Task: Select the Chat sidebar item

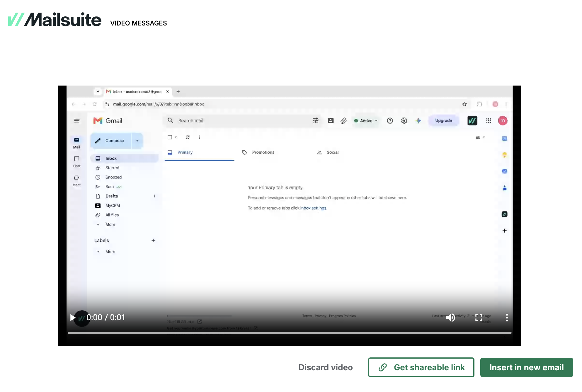Action: 76,162
